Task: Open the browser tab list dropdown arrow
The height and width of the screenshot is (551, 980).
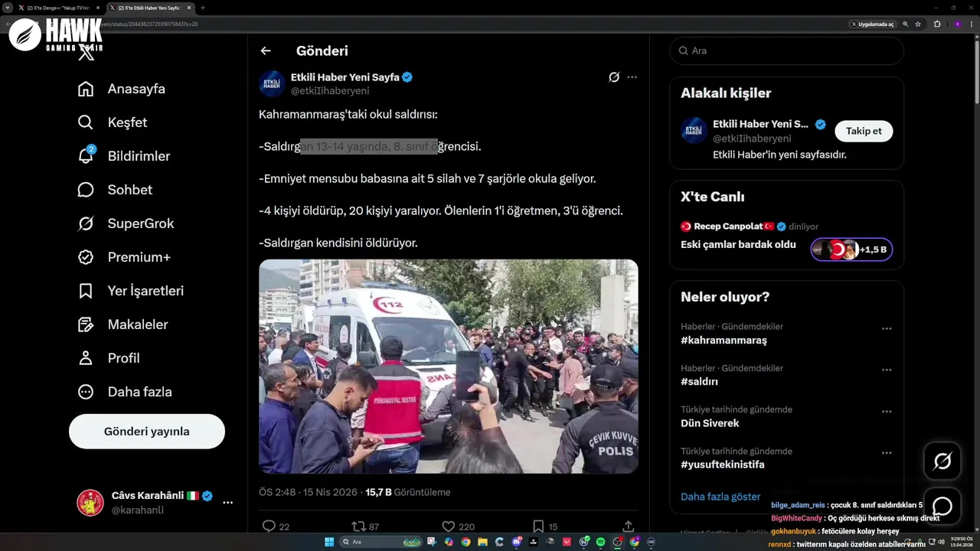Action: pos(8,8)
